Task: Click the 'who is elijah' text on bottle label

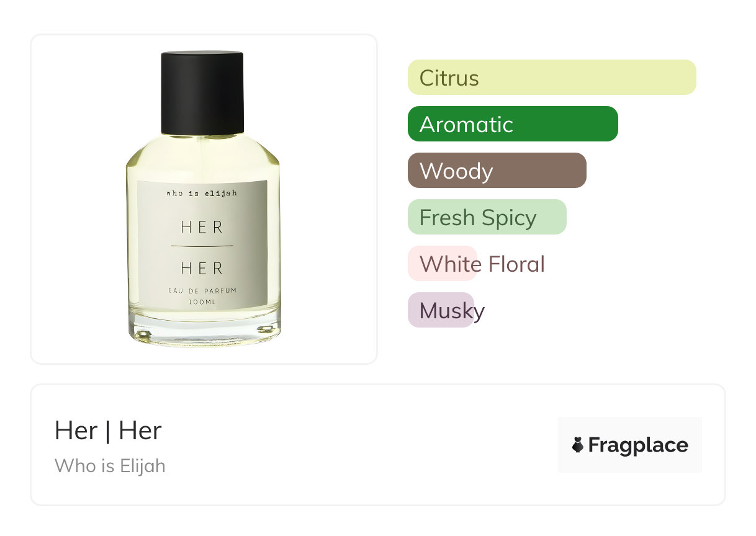Action: (202, 194)
